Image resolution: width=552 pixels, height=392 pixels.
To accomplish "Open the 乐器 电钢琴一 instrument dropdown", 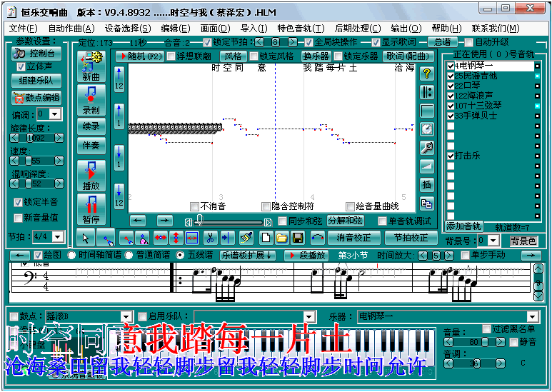I will coord(533,316).
